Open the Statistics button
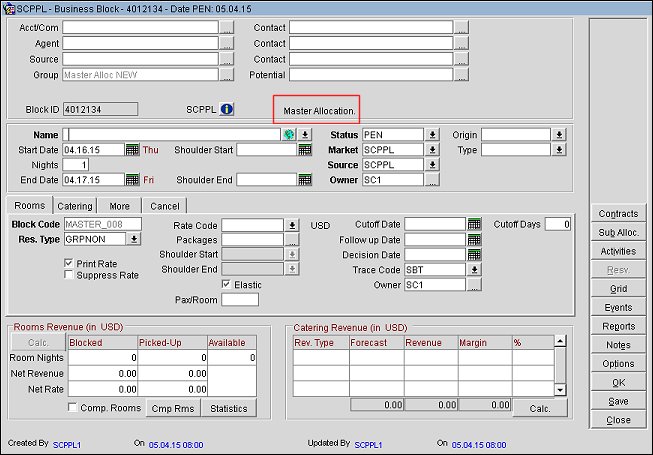This screenshot has width=653, height=455. click(x=229, y=408)
